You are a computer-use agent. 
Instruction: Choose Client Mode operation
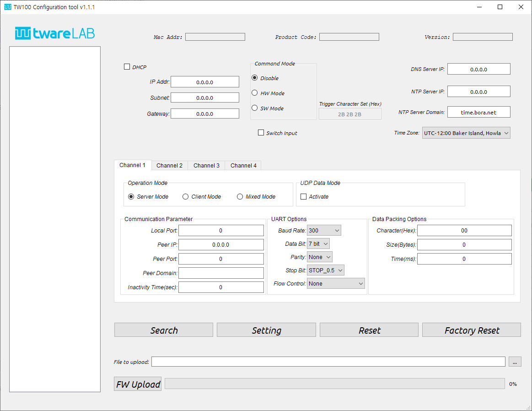186,197
